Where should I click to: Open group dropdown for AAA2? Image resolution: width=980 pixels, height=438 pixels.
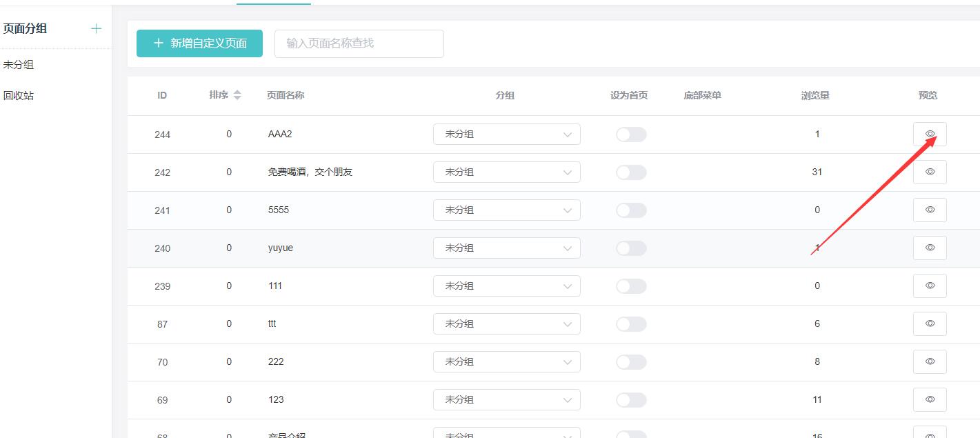507,134
